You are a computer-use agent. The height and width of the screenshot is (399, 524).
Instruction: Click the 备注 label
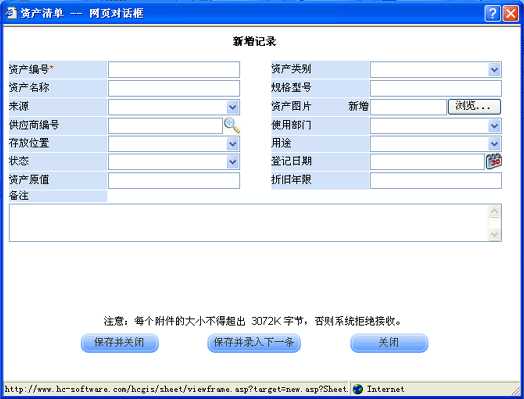(19, 195)
